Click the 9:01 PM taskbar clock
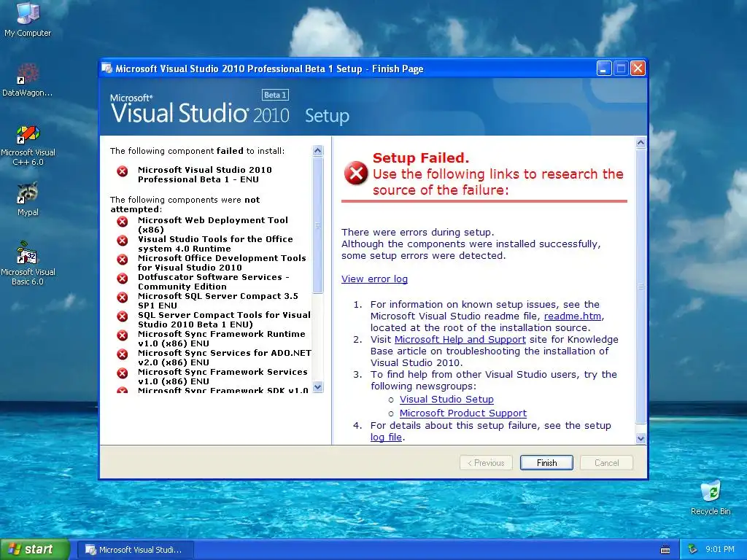 pos(720,550)
